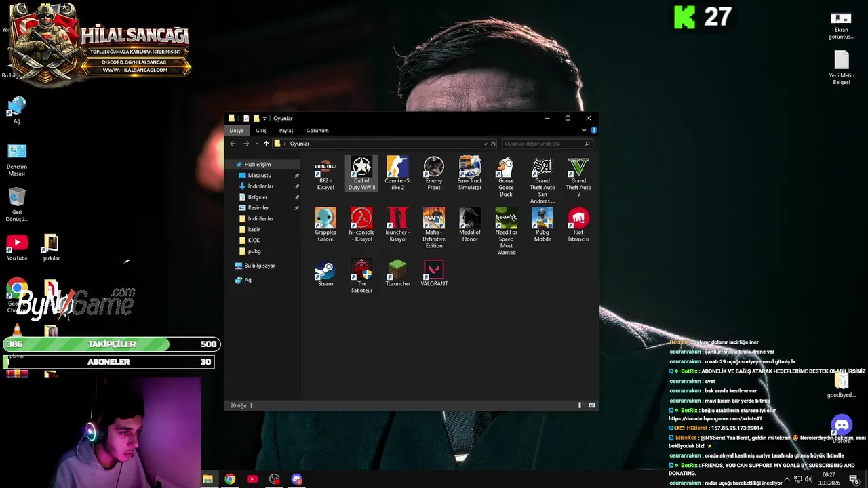This screenshot has width=868, height=488.
Task: Switch to details view in status bar
Action: point(581,405)
